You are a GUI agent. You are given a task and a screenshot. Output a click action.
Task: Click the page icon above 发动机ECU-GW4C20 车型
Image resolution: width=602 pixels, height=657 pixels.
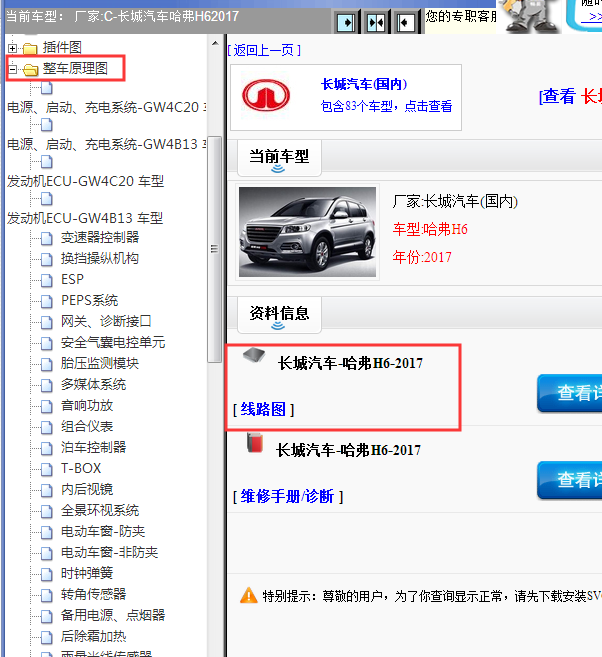47,162
